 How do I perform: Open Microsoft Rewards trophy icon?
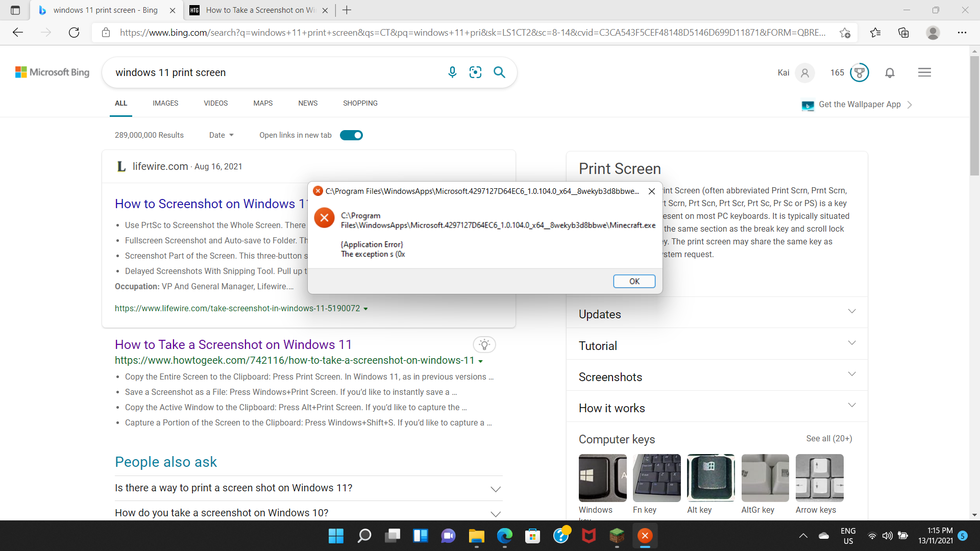coord(859,72)
